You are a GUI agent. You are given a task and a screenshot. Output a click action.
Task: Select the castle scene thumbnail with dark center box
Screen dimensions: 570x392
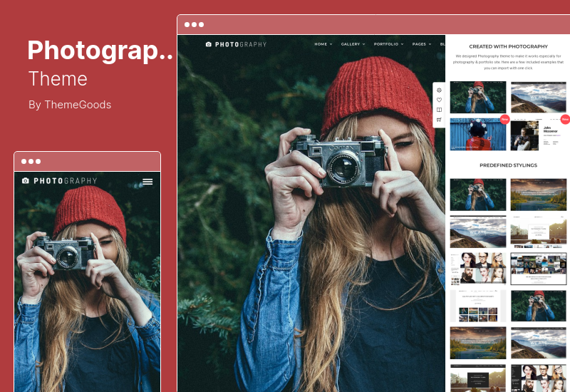478,378
